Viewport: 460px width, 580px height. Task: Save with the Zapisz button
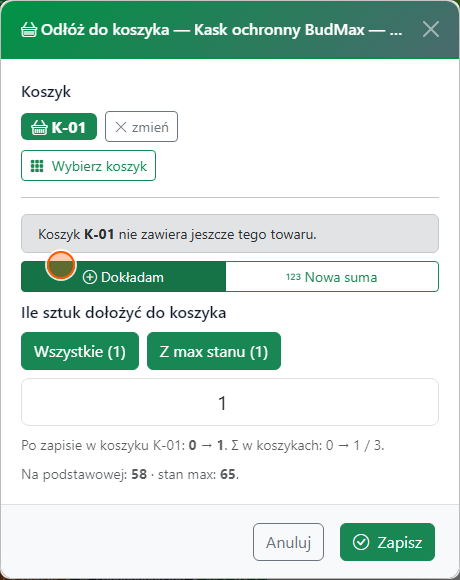click(x=388, y=542)
